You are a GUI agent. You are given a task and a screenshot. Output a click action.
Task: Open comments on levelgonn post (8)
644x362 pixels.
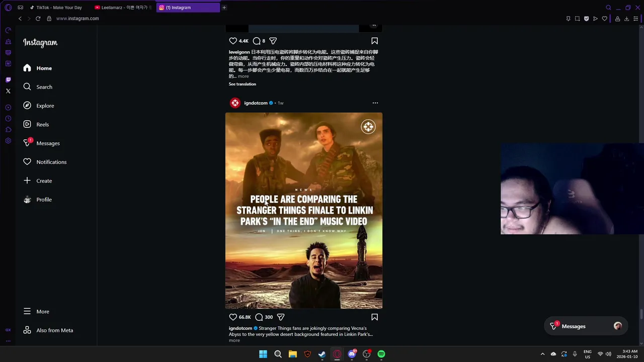pos(257,41)
